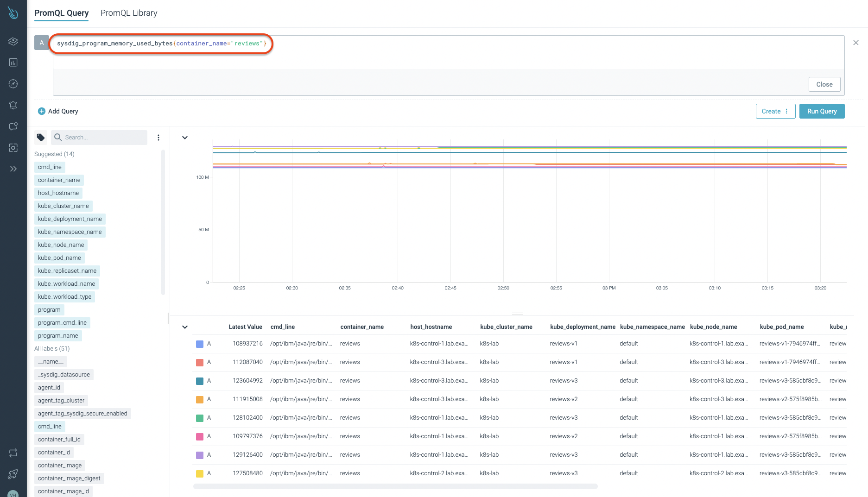Select the __name__ label

coord(51,362)
